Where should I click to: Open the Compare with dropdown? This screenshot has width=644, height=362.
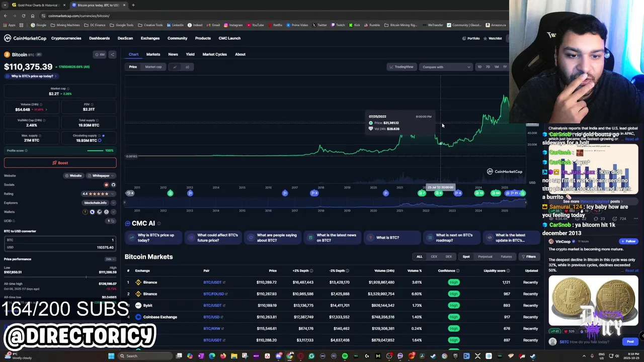tap(446, 67)
